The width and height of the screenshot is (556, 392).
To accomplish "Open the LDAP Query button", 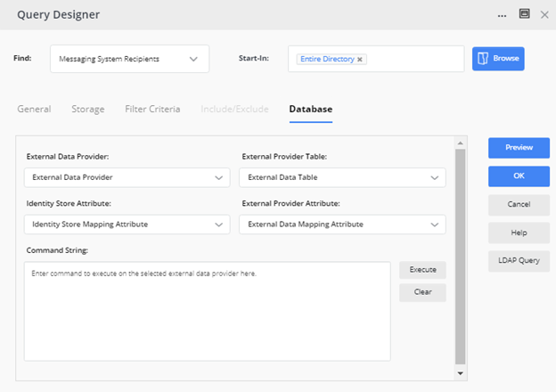I will [x=519, y=261].
